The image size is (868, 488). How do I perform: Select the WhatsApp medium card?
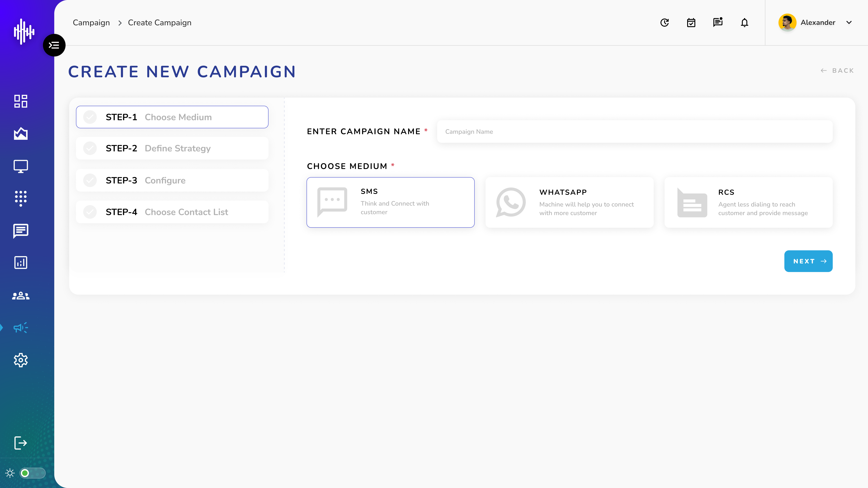click(x=569, y=202)
